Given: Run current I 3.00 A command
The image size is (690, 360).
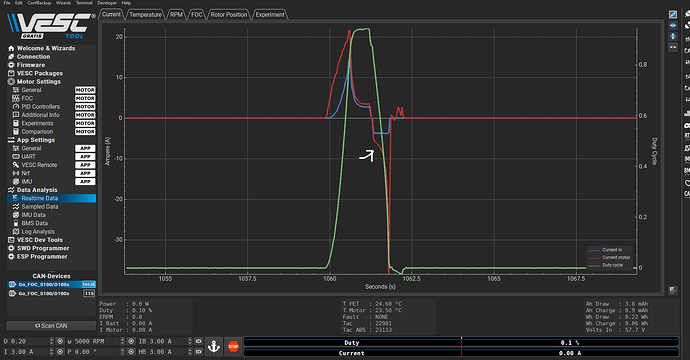Looking at the screenshot, I should (60, 352).
